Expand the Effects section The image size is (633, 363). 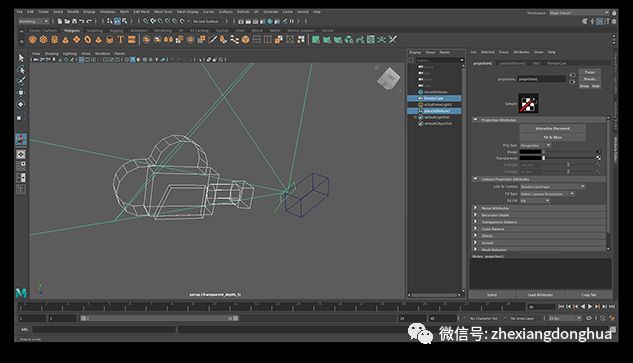(x=476, y=236)
